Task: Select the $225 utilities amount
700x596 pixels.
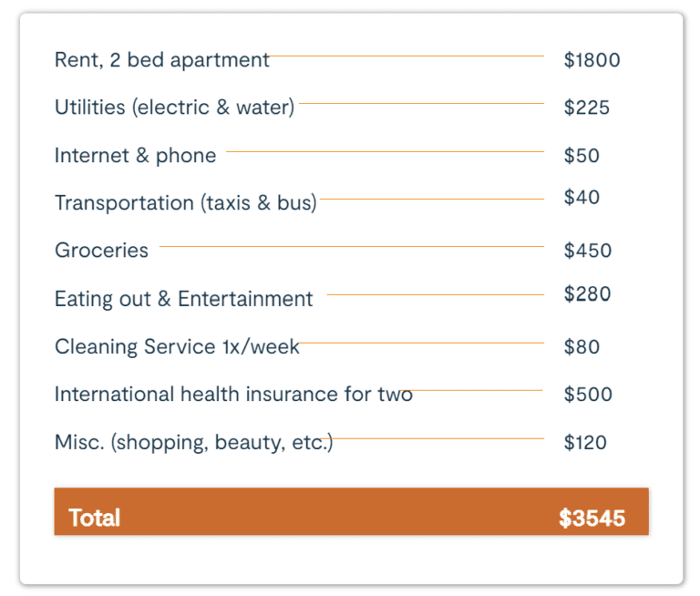Action: point(587,108)
